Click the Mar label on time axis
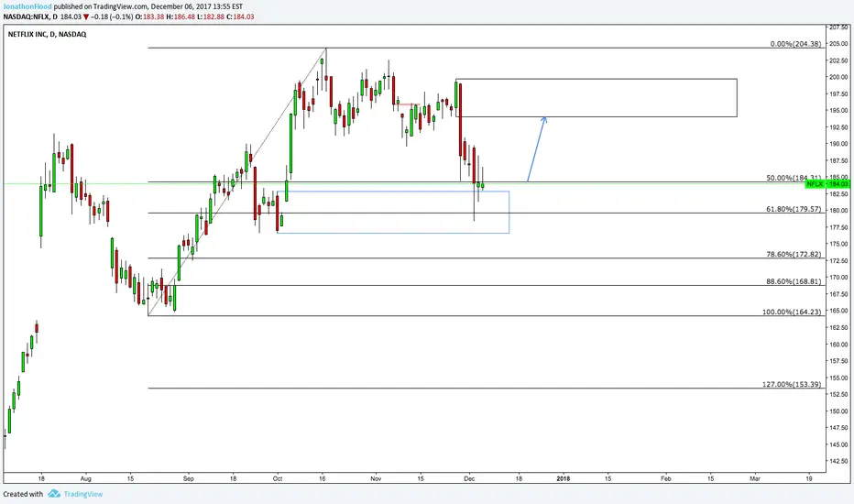Image resolution: width=854 pixels, height=504 pixels. coord(755,479)
